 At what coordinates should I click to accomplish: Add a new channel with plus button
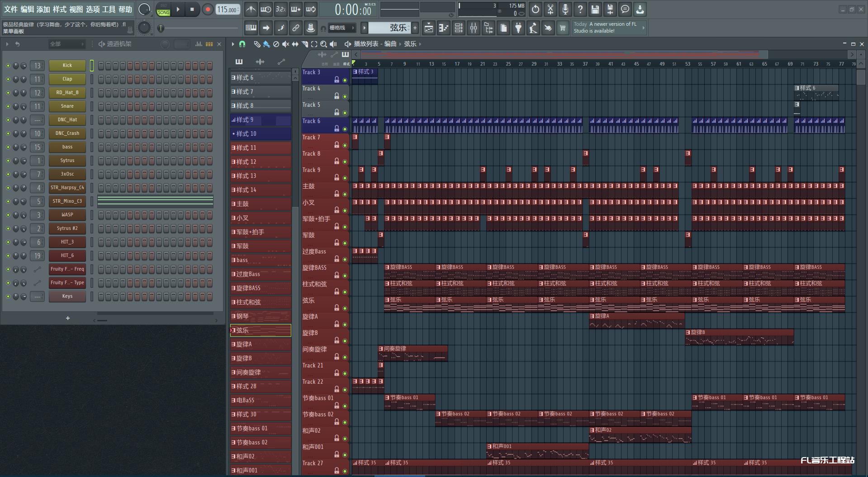[x=68, y=318]
